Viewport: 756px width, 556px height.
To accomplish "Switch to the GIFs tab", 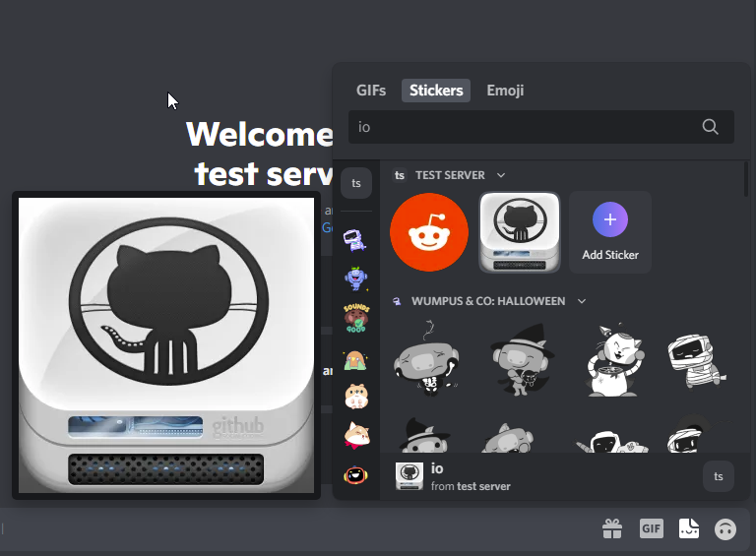I will click(371, 91).
